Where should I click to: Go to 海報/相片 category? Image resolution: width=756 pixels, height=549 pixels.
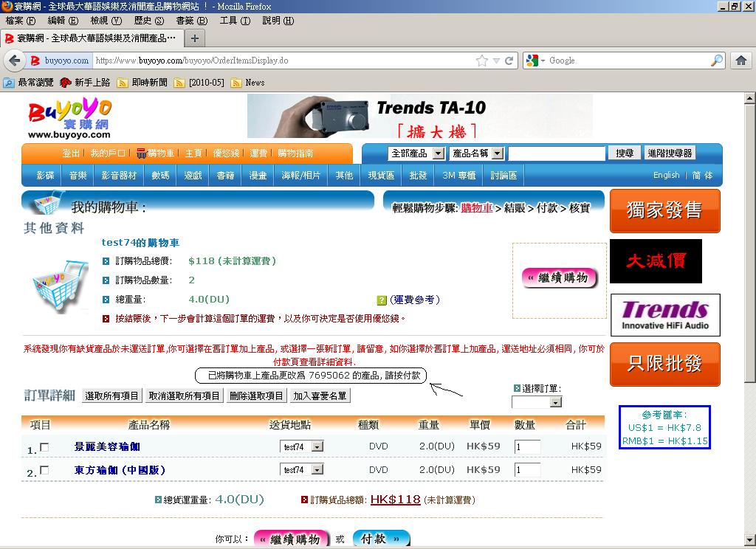coord(301,176)
